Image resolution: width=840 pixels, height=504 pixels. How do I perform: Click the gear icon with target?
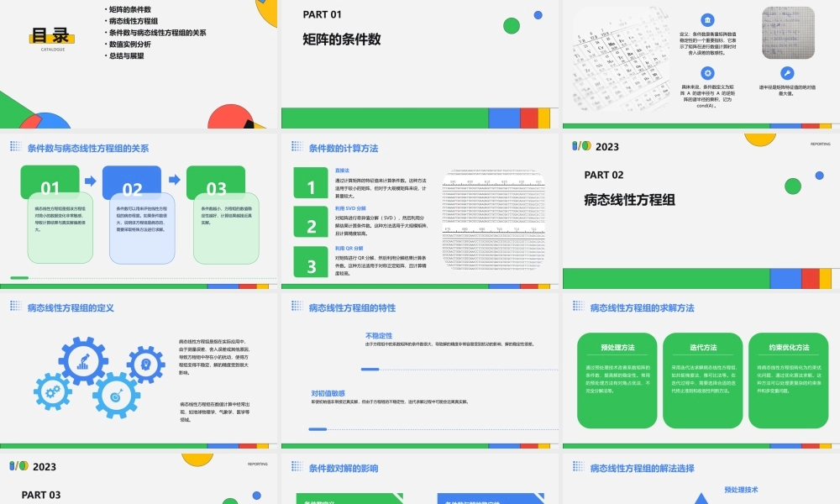coord(116,396)
